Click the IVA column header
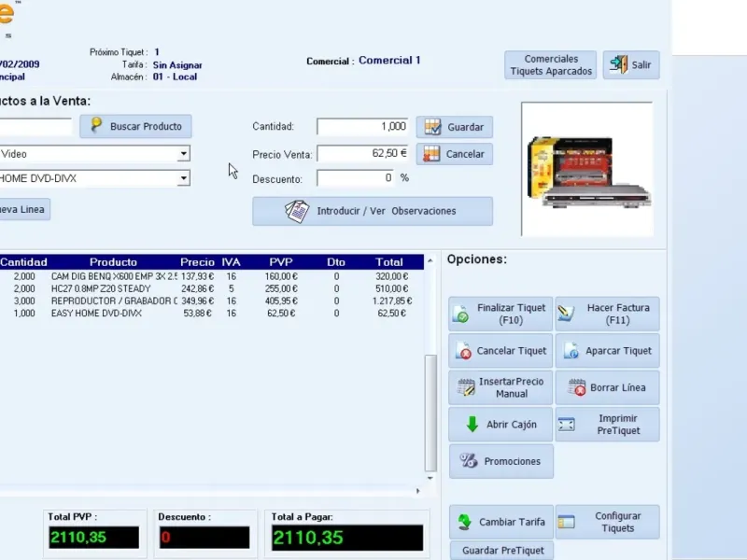This screenshot has width=747, height=560. pyautogui.click(x=231, y=262)
